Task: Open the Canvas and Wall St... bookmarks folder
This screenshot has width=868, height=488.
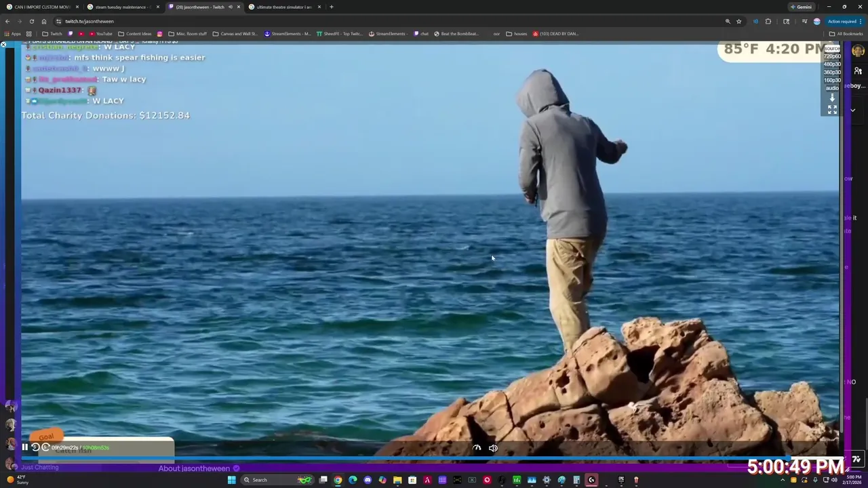Action: coord(235,34)
